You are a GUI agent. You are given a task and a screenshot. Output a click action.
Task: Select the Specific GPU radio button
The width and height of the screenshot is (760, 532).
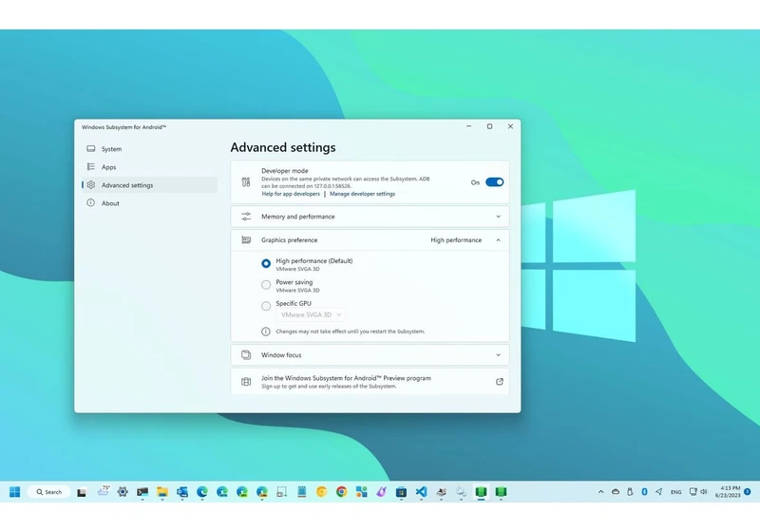coord(266,306)
